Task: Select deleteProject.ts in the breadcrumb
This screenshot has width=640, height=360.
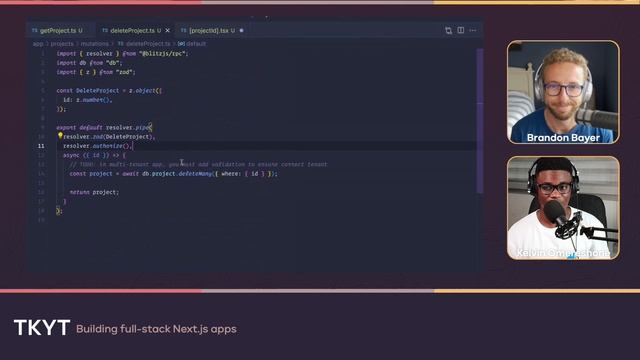Action: coord(148,44)
